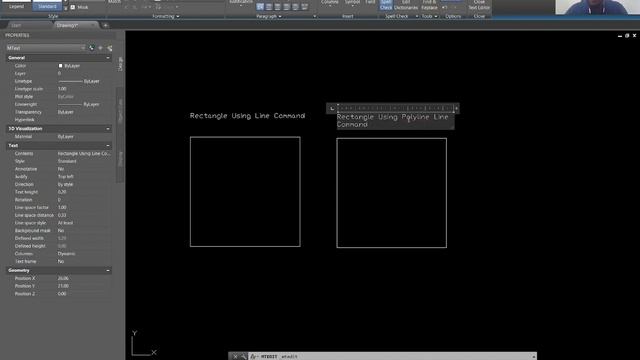Click the MTEDIT command prompt icon
This screenshot has height=360, width=640.
click(253, 356)
